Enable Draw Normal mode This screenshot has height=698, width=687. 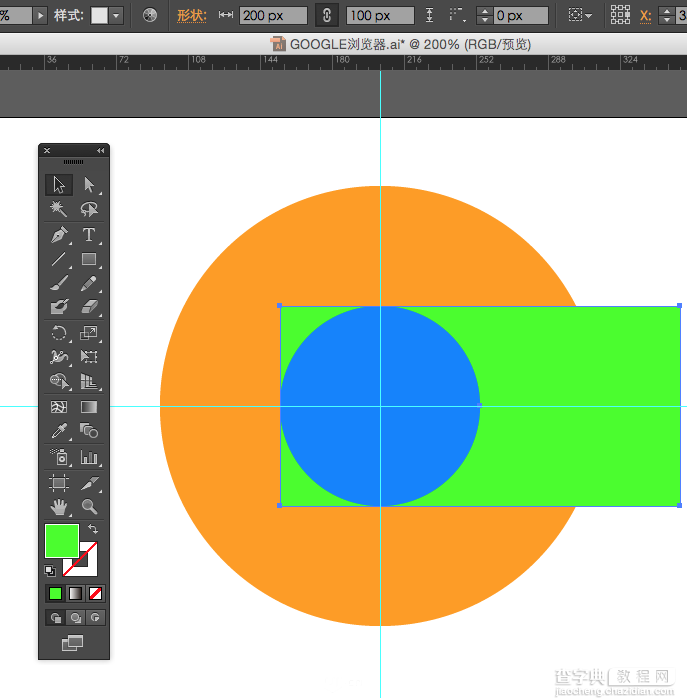point(56,618)
